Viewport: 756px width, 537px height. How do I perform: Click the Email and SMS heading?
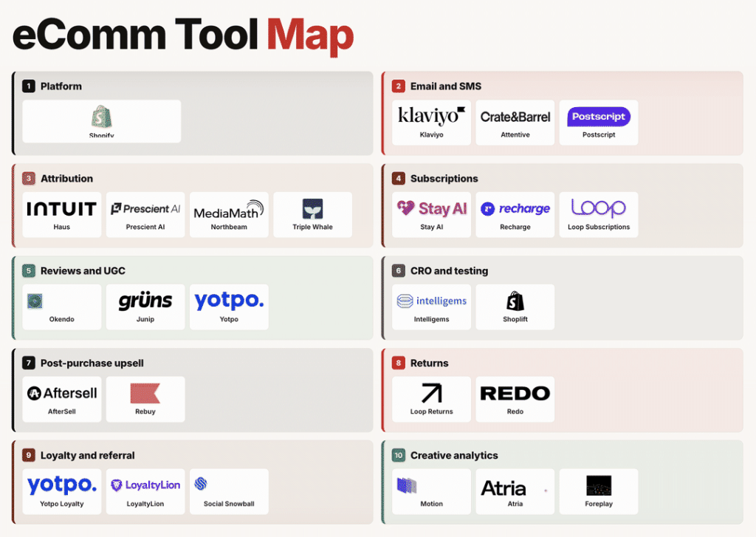pos(446,86)
